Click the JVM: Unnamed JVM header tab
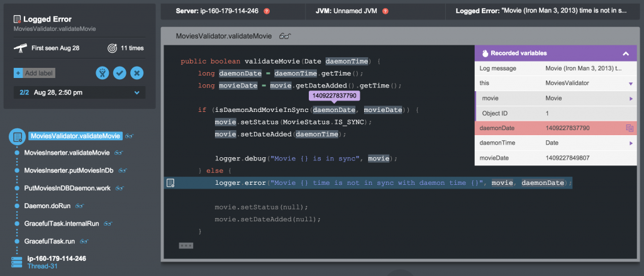 [375, 11]
